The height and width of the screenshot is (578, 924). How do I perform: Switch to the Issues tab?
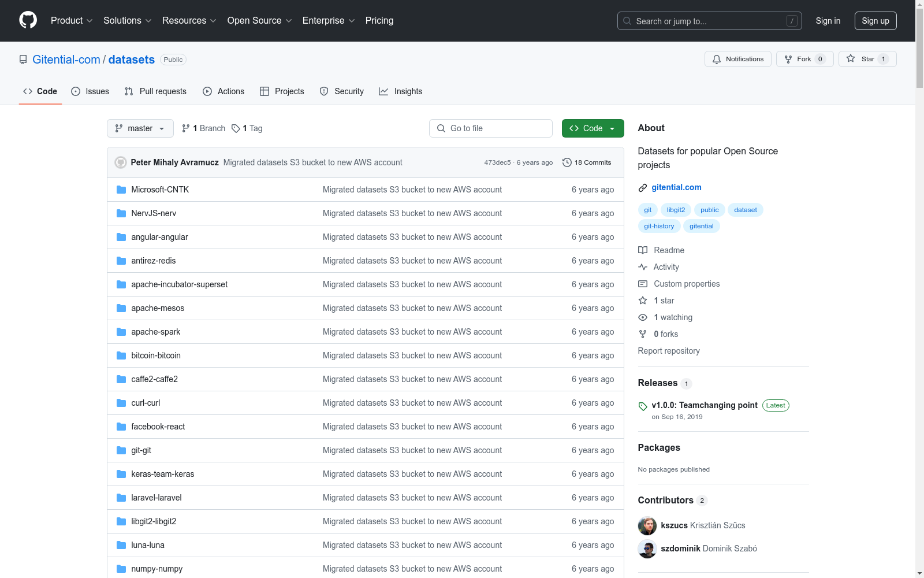(90, 91)
